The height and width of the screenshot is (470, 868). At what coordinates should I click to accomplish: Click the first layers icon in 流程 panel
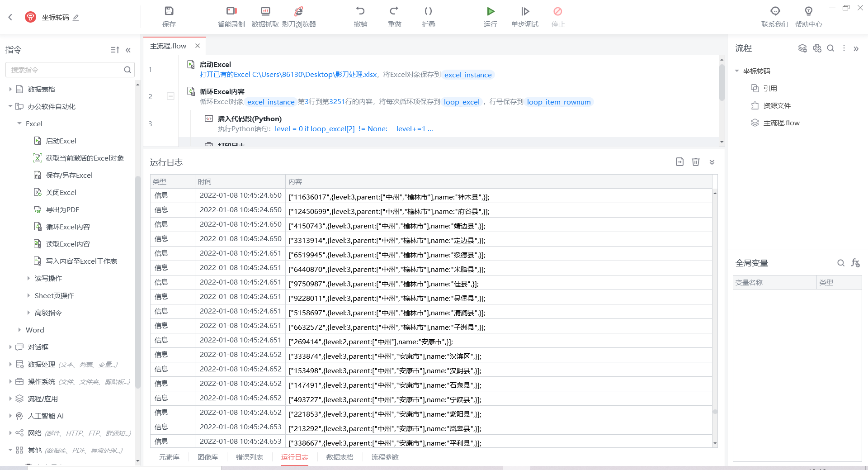pos(802,48)
